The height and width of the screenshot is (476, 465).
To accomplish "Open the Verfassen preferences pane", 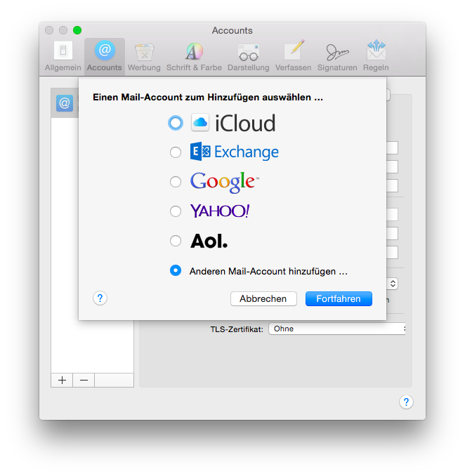I will click(293, 56).
